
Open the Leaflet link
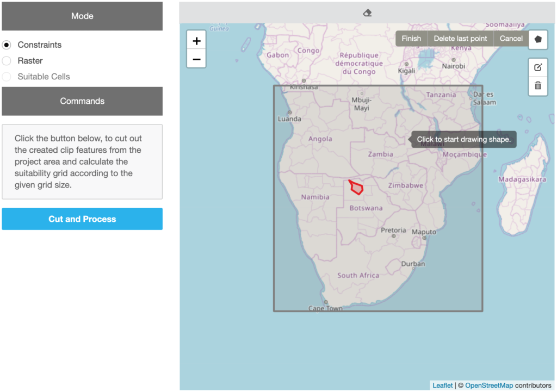coord(442,385)
